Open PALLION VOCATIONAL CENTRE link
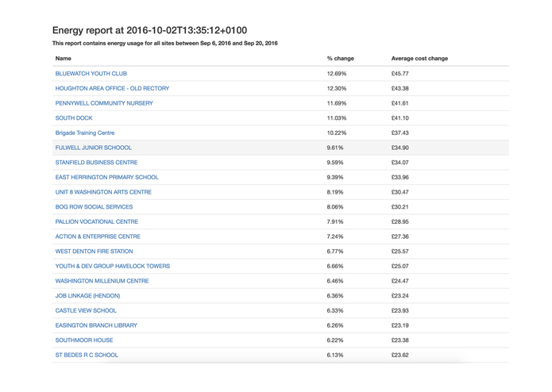The image size is (552, 392). click(x=96, y=221)
